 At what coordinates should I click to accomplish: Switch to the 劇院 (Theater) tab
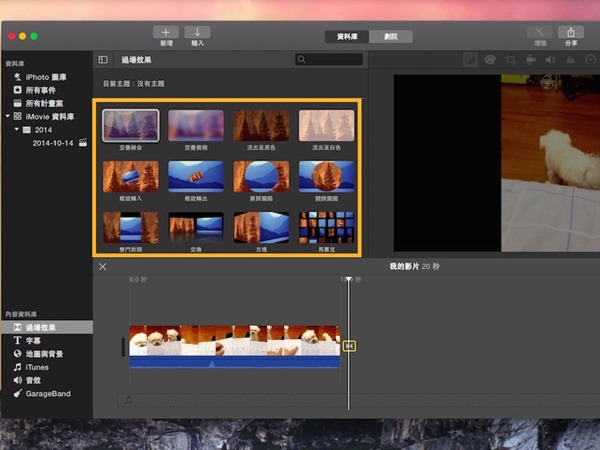(x=390, y=36)
